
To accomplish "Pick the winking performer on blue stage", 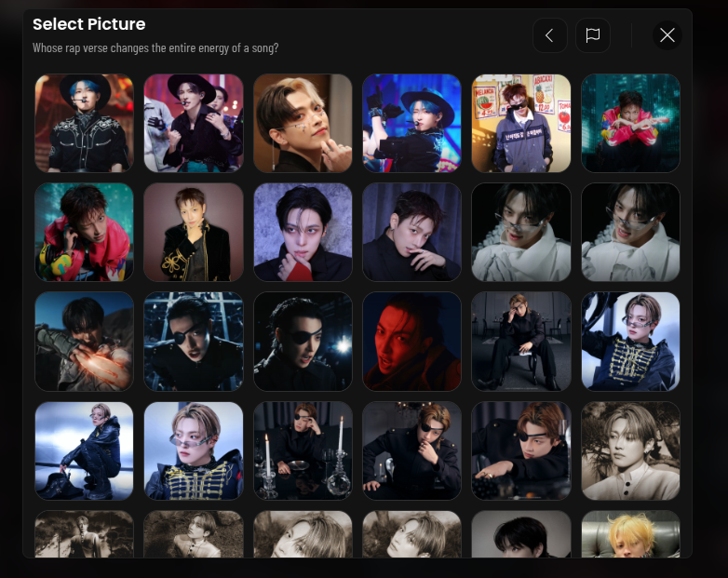I will pyautogui.click(x=411, y=123).
